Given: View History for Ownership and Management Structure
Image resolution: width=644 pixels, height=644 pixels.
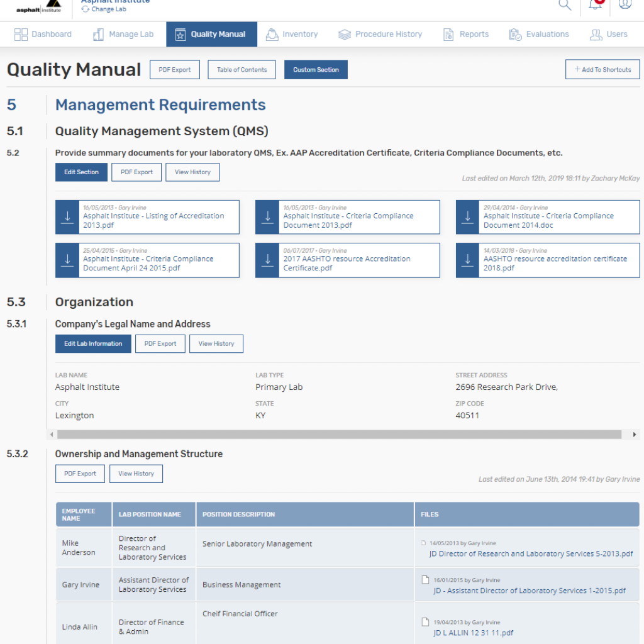Looking at the screenshot, I should [136, 474].
